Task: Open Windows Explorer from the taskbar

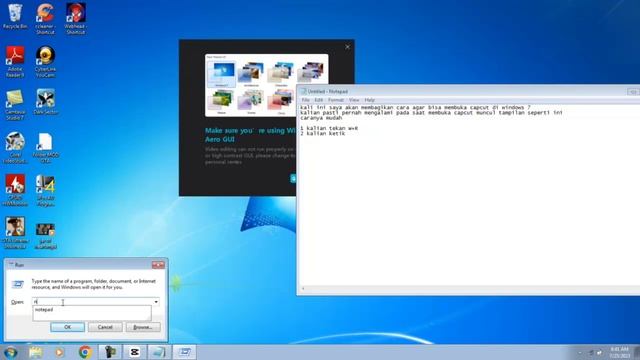Action: pyautogui.click(x=36, y=352)
